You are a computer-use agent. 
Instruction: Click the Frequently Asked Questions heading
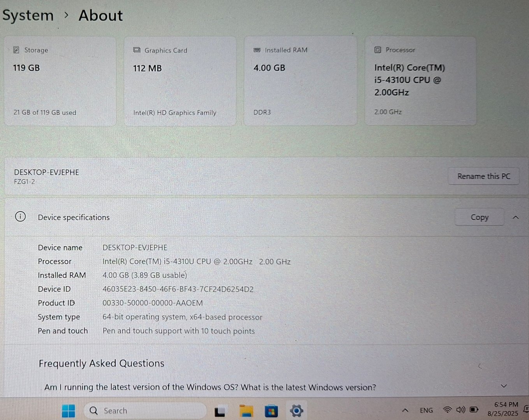(x=102, y=363)
